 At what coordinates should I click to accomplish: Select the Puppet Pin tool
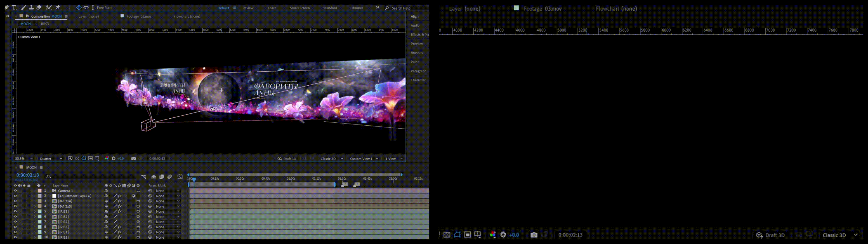pos(58,7)
